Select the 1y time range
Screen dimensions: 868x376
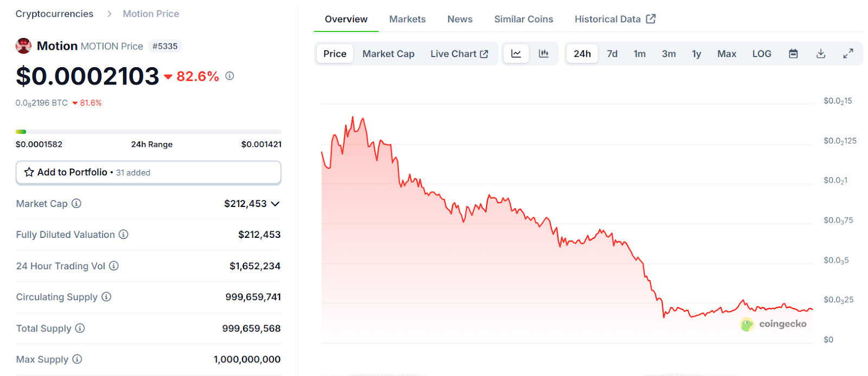[x=697, y=54]
